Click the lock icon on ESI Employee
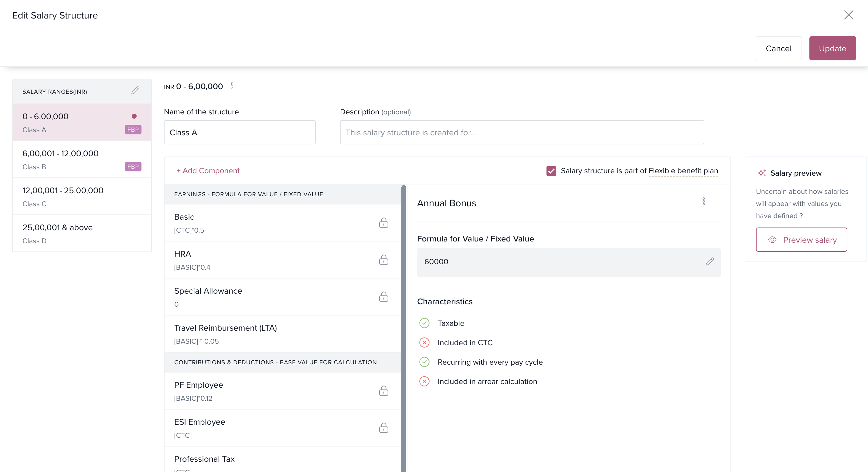This screenshot has height=472, width=868. click(383, 428)
